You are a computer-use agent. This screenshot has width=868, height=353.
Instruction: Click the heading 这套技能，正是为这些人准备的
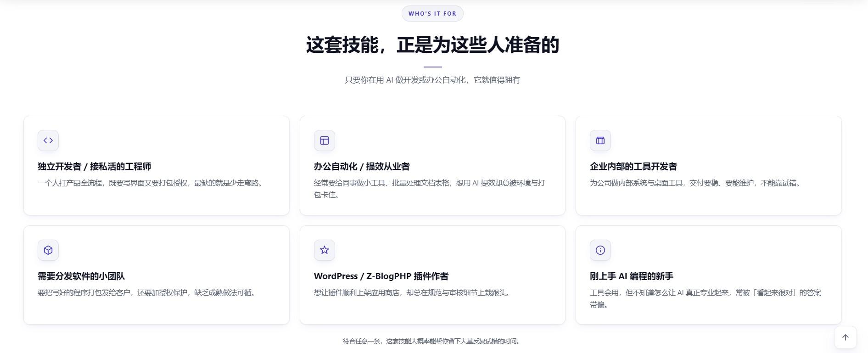(x=432, y=45)
